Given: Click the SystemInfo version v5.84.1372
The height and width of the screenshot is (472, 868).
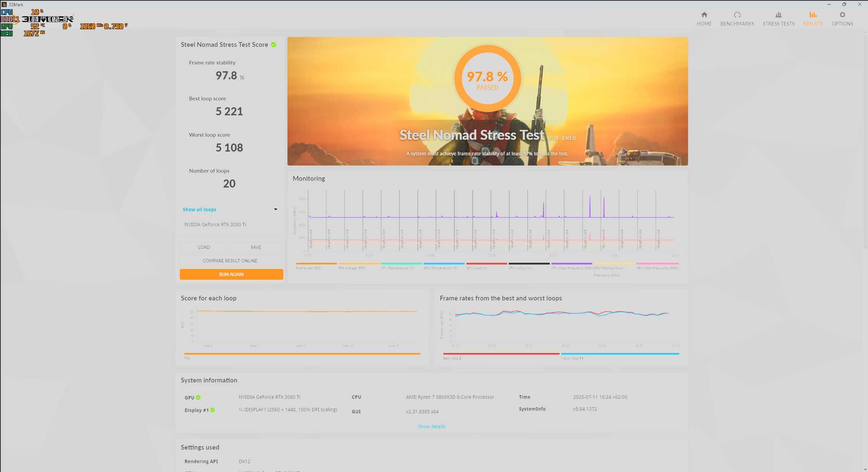Looking at the screenshot, I should pyautogui.click(x=585, y=409).
